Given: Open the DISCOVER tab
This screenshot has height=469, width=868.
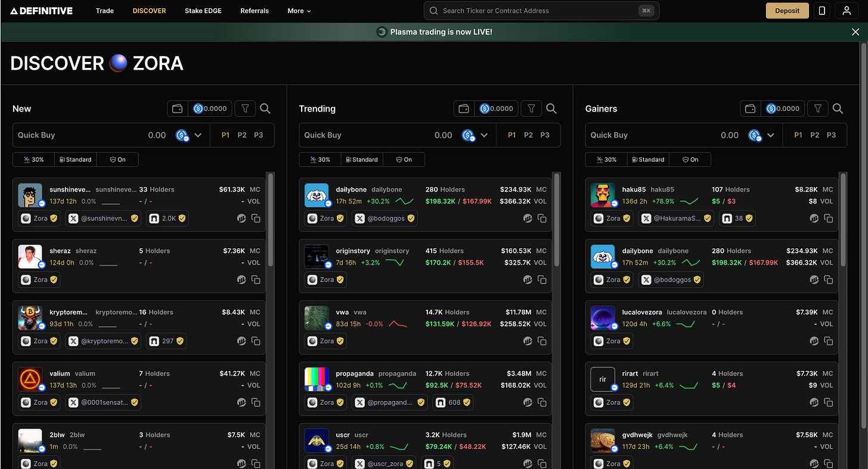Looking at the screenshot, I should [x=150, y=11].
